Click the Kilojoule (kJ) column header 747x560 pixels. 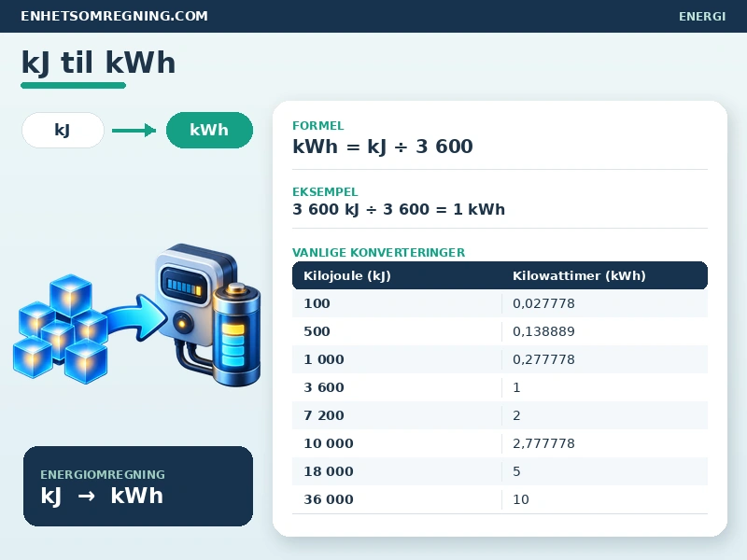[347, 275]
